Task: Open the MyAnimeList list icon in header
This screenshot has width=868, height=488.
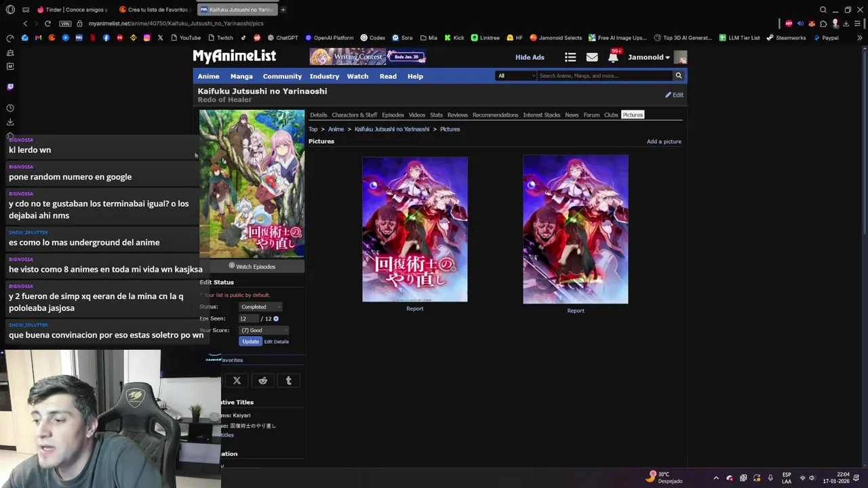Action: point(570,58)
